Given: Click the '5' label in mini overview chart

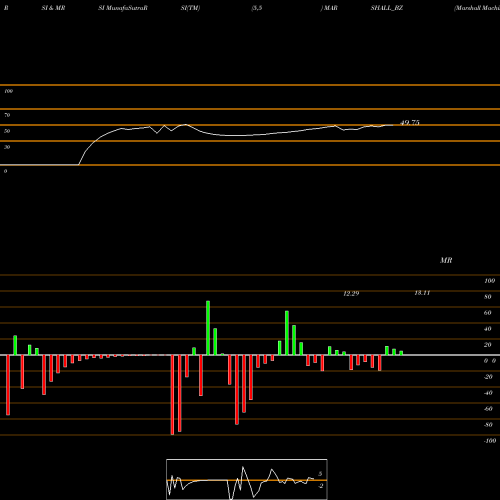Looking at the screenshot, I should coord(320,474).
